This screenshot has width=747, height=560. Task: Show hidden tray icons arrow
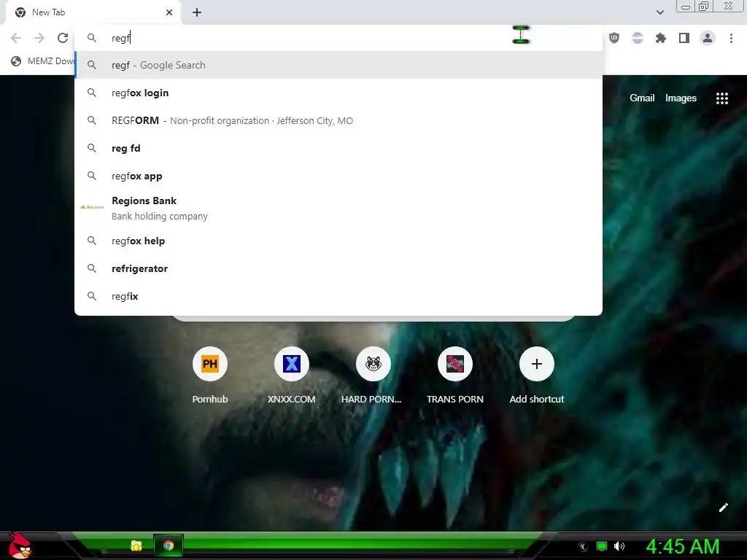(x=582, y=547)
